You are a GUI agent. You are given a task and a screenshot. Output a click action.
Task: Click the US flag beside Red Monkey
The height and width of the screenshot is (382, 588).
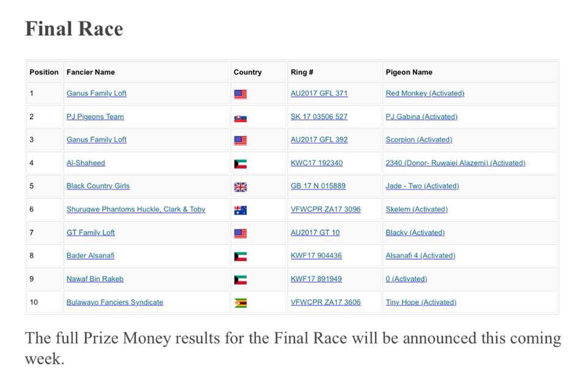(240, 94)
